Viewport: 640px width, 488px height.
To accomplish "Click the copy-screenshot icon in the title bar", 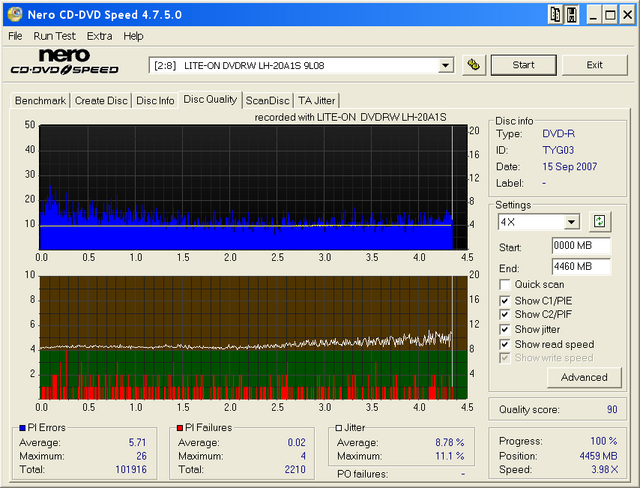I will tap(555, 15).
